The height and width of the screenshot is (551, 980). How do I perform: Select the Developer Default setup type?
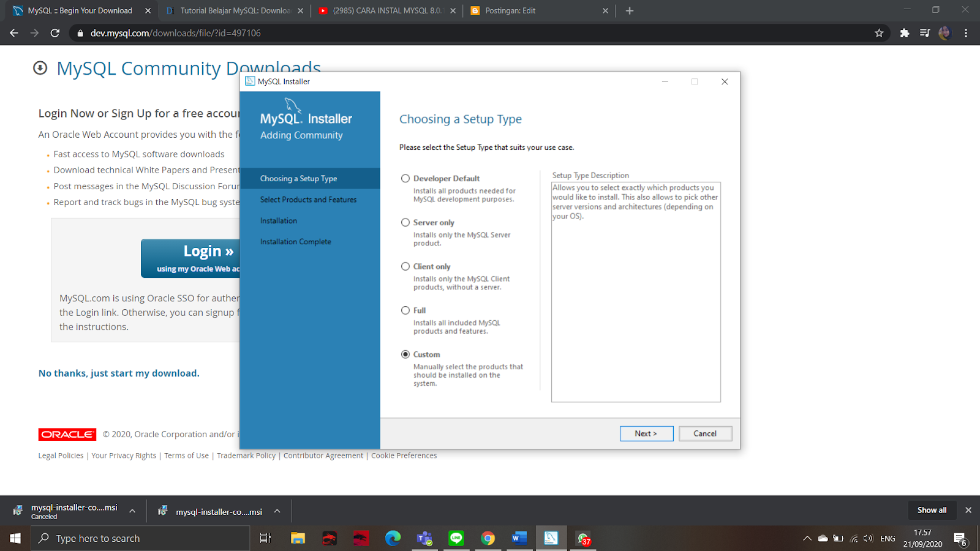[405, 179]
